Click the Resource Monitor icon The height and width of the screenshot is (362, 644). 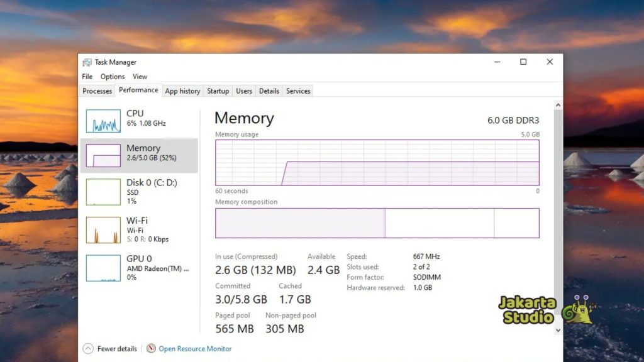(x=151, y=349)
